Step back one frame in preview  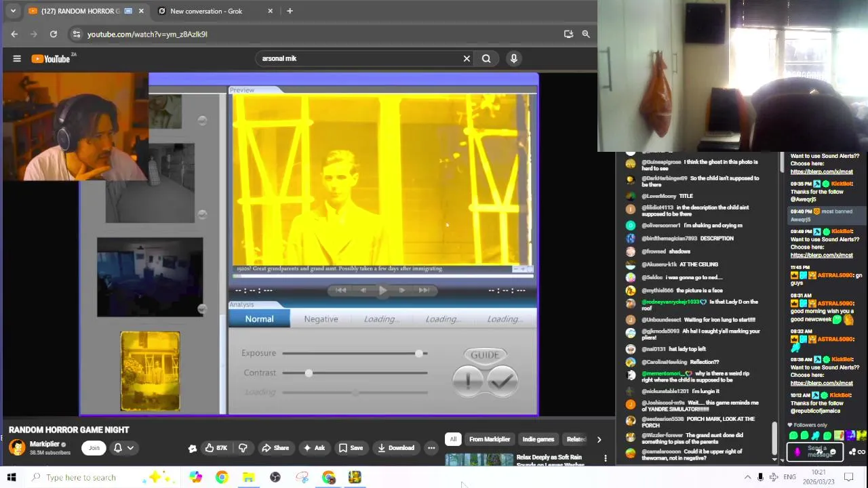[363, 290]
